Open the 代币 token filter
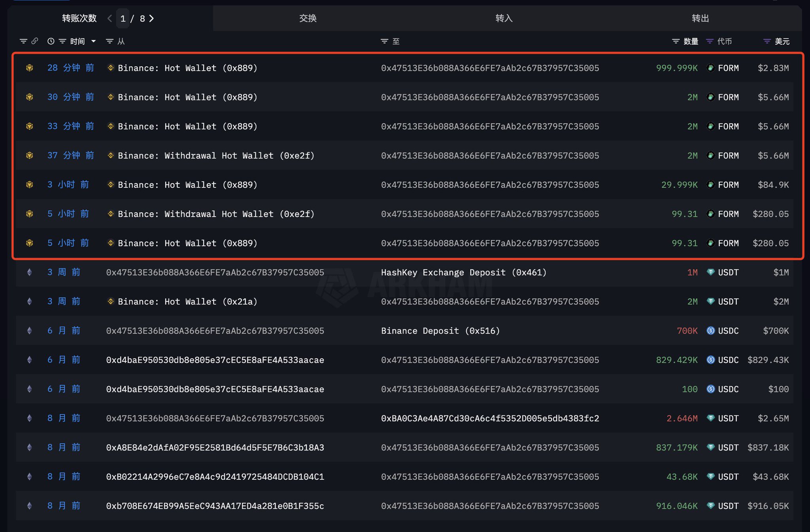This screenshot has width=810, height=532. [x=710, y=41]
